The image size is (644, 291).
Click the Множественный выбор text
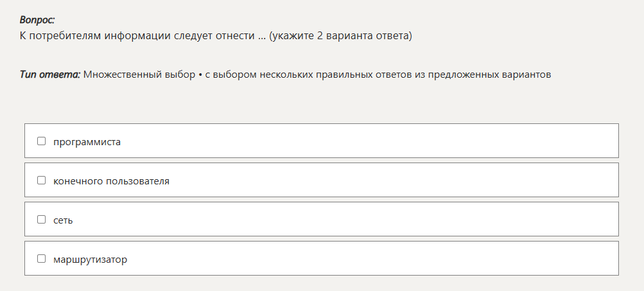point(139,75)
